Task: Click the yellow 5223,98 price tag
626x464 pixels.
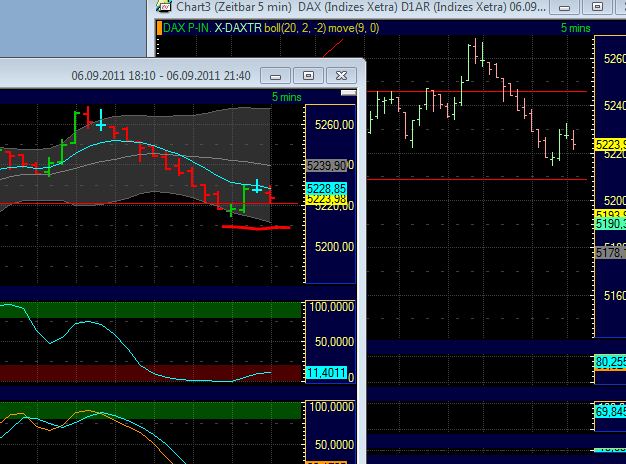Action: (x=327, y=199)
